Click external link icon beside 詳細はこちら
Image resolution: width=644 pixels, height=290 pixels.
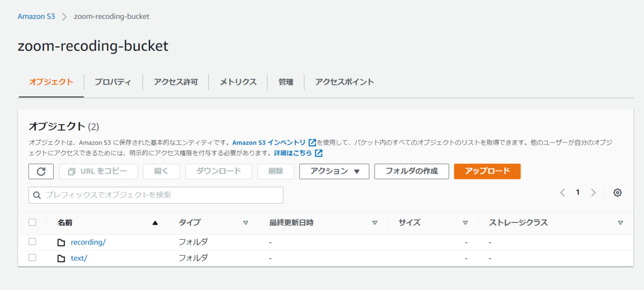pos(319,153)
